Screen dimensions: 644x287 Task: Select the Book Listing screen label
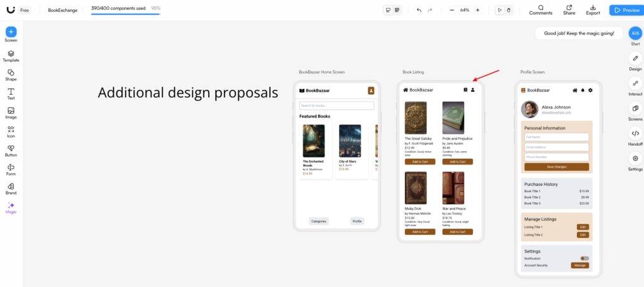tap(413, 72)
